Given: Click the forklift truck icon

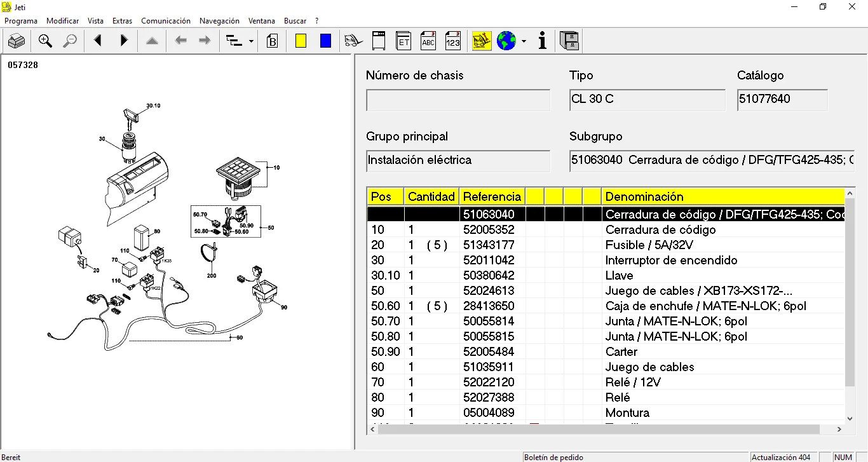Looking at the screenshot, I should pyautogui.click(x=353, y=41).
